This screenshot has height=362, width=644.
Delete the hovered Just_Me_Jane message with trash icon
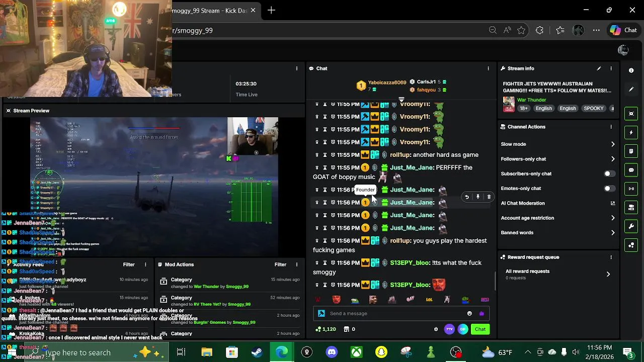click(x=489, y=197)
